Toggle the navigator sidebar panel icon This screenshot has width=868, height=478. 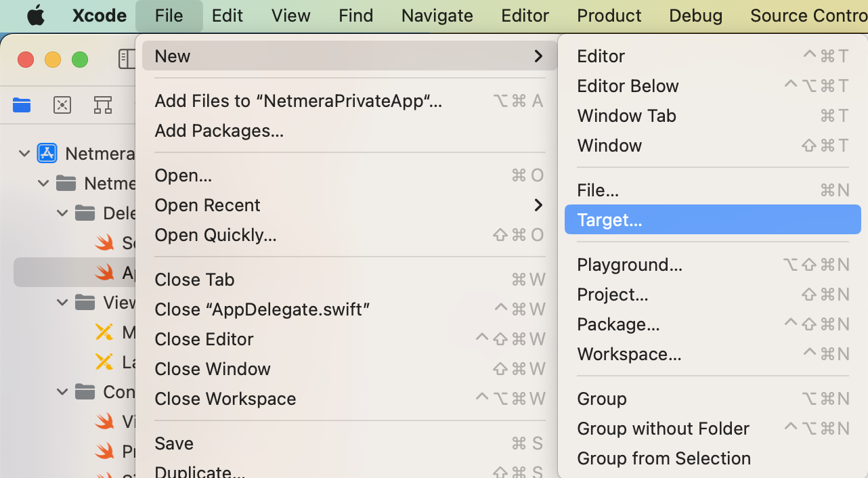127,59
